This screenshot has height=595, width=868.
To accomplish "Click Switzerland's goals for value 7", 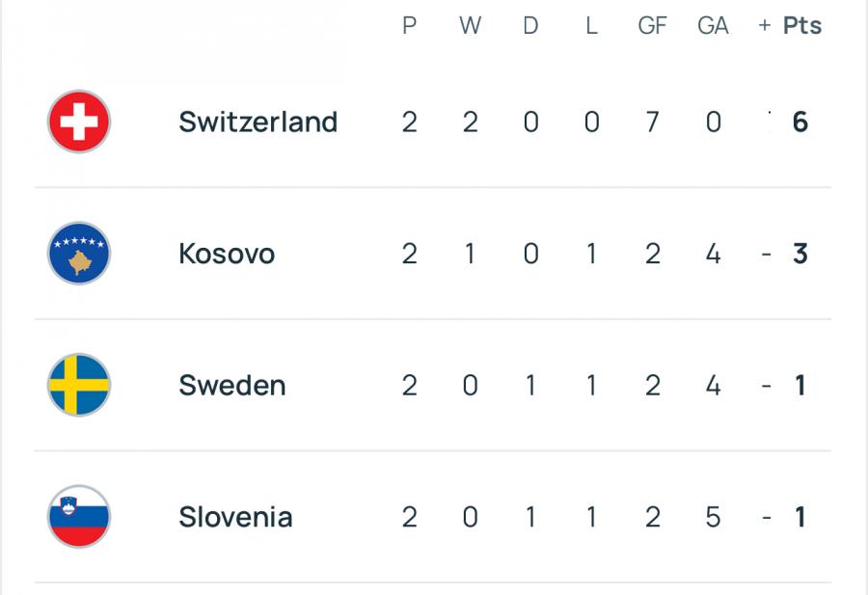I will click(652, 122).
